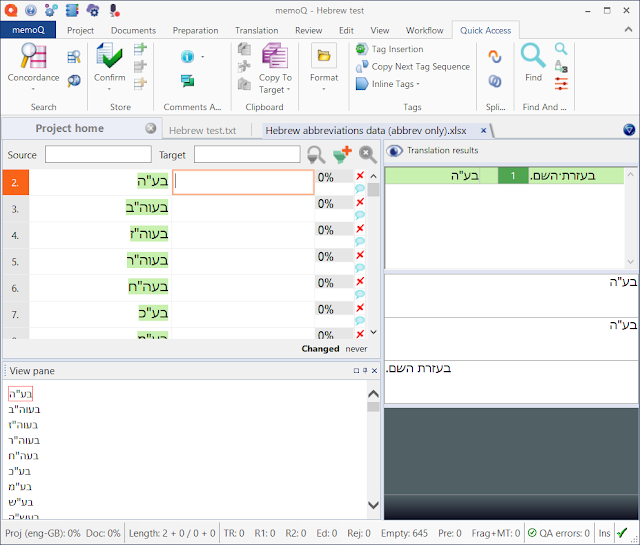640x545 pixels.
Task: Click the help question mark icon in title bar
Action: click(31, 10)
